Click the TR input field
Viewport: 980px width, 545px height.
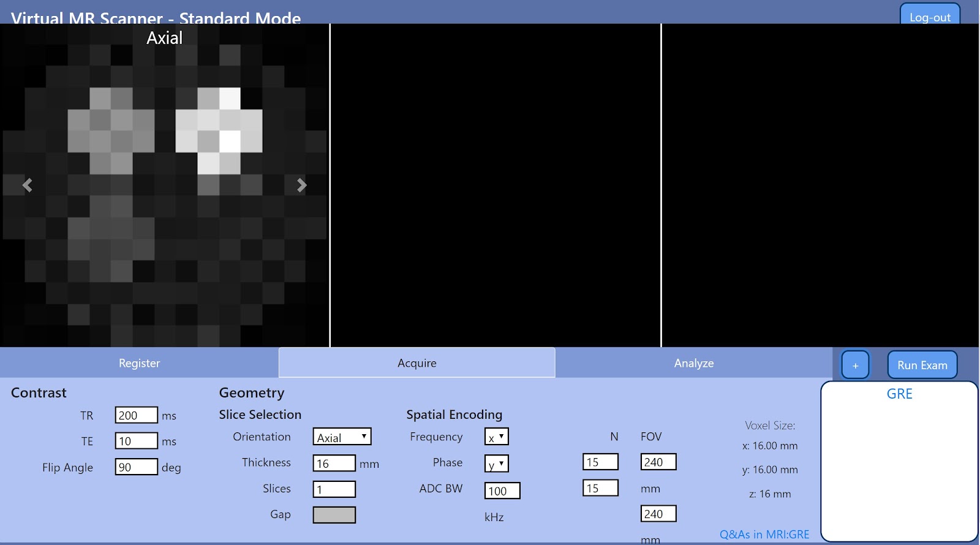click(137, 415)
